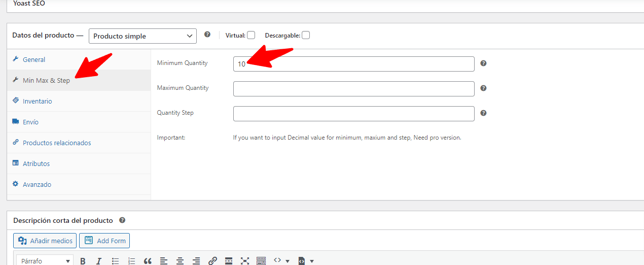Show the toolbar toggle keyboard icon
The width and height of the screenshot is (644, 265).
tap(261, 261)
